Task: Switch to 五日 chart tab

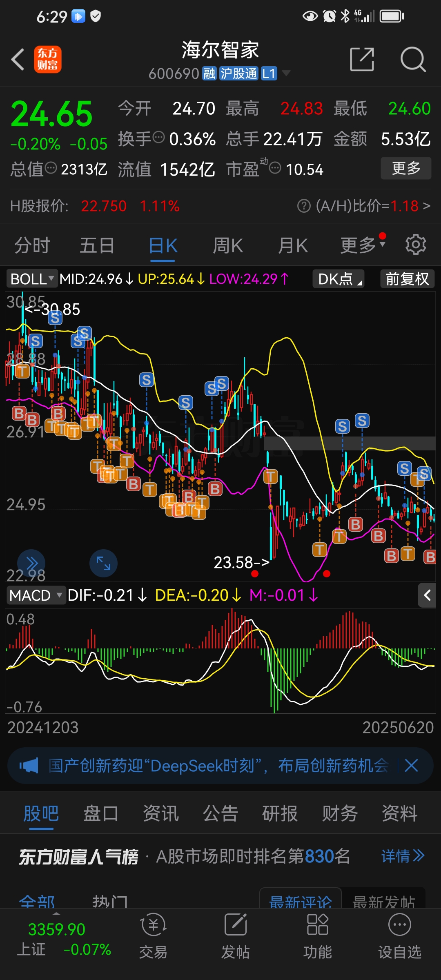Action: pyautogui.click(x=97, y=246)
